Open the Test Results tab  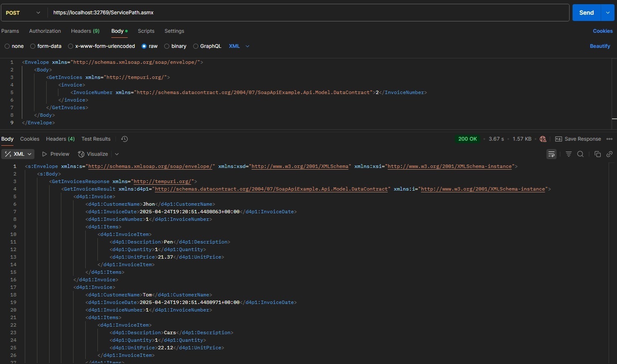pyautogui.click(x=96, y=139)
